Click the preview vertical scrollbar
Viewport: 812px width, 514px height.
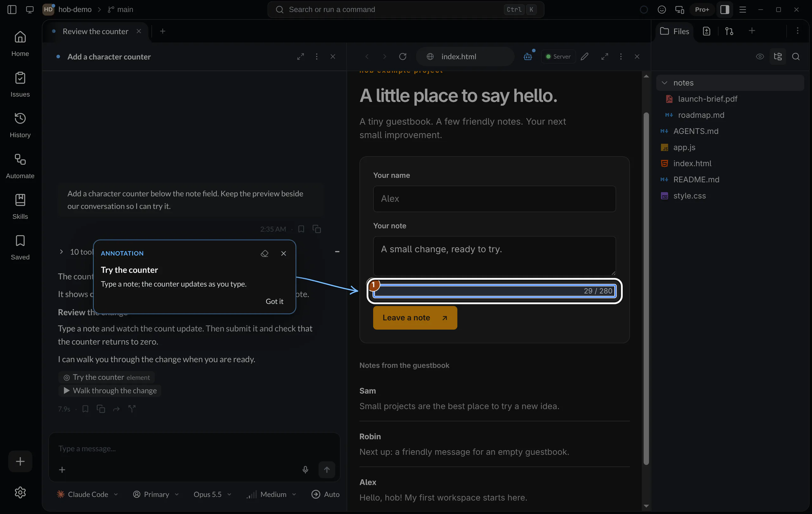tap(646, 289)
